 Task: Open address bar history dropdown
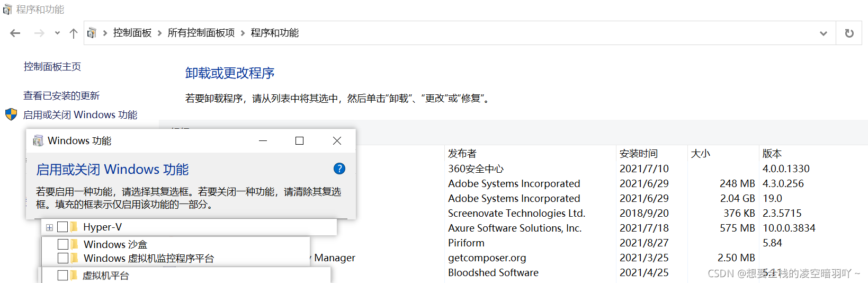pos(824,33)
